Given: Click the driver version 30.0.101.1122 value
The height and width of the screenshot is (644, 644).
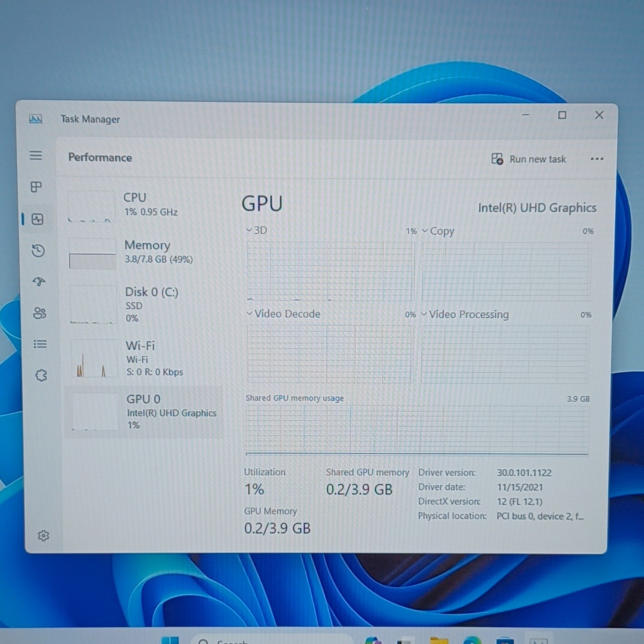Looking at the screenshot, I should [x=524, y=473].
